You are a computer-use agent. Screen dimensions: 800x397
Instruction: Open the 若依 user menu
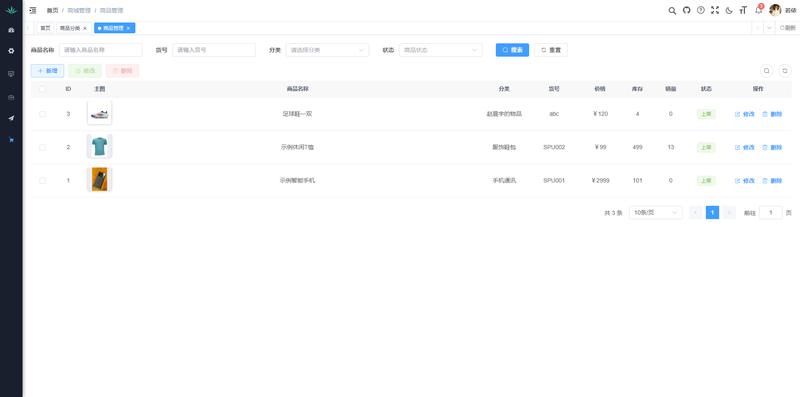click(791, 11)
